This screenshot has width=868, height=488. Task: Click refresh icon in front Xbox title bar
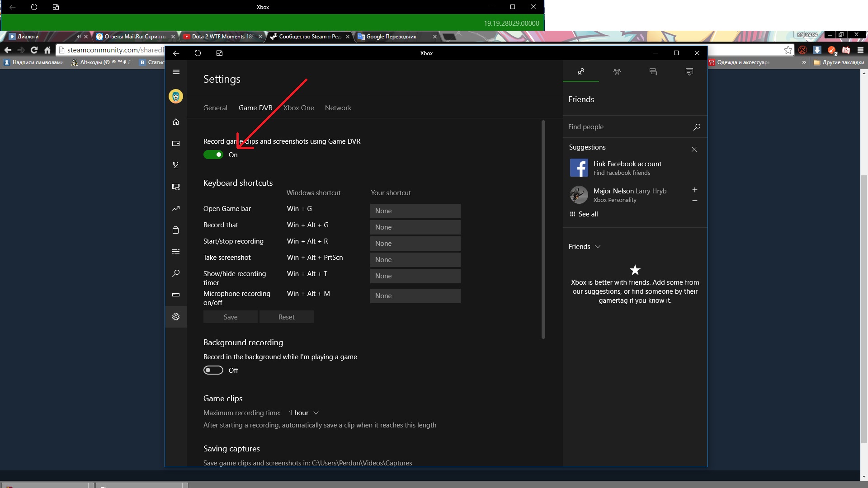[x=198, y=53]
